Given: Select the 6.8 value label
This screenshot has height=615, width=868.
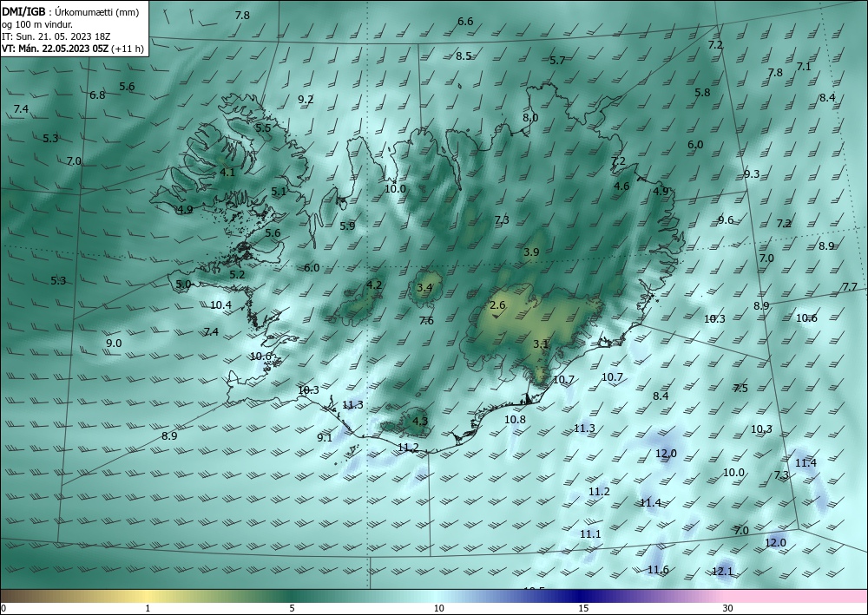Looking at the screenshot, I should (97, 95).
